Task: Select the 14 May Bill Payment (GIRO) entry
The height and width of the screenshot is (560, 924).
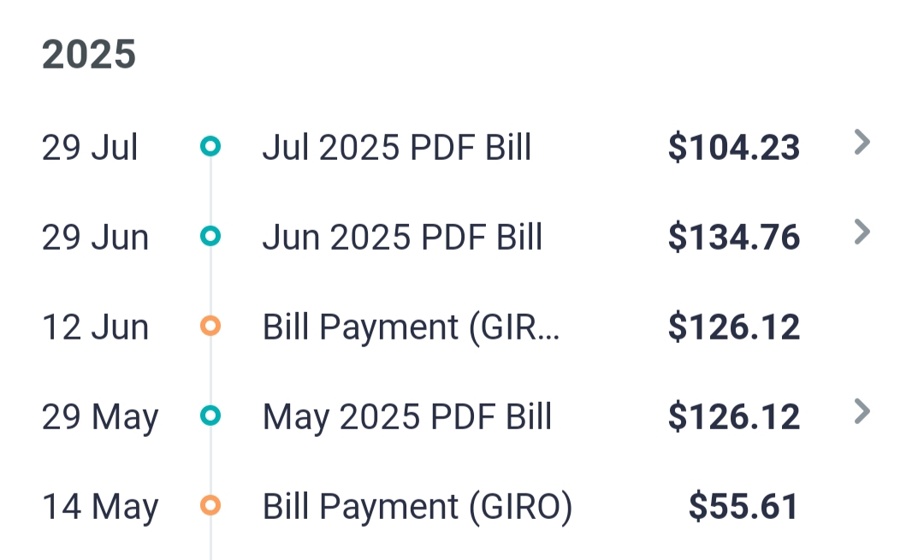Action: (417, 507)
